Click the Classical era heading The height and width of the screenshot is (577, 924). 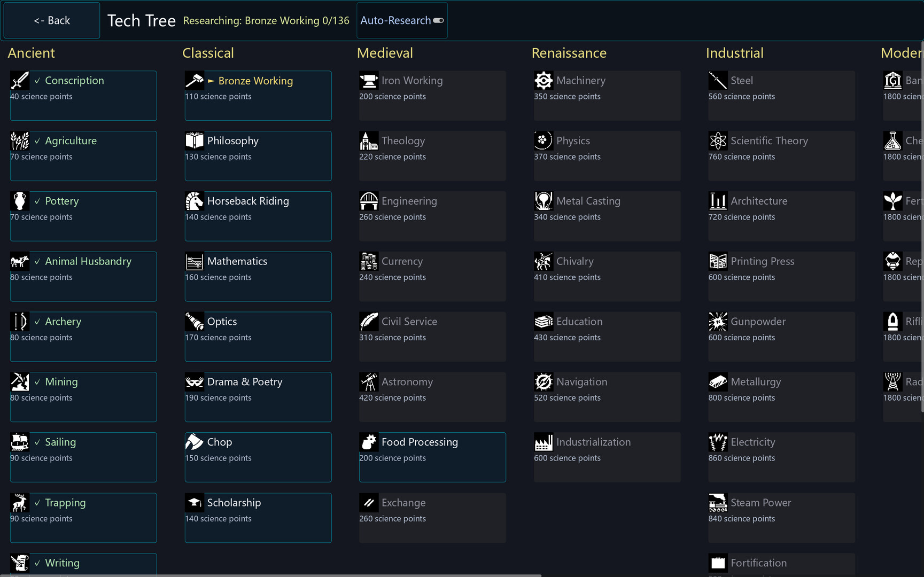click(x=208, y=53)
